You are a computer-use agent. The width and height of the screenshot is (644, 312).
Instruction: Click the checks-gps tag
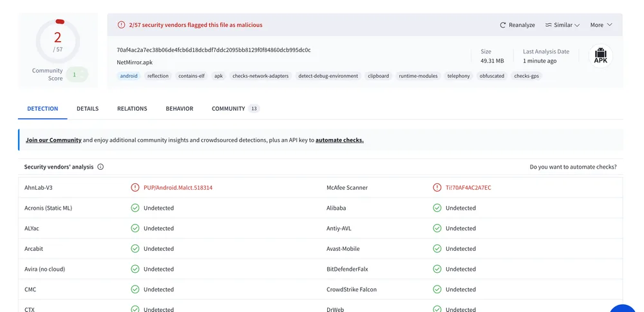[x=526, y=76]
